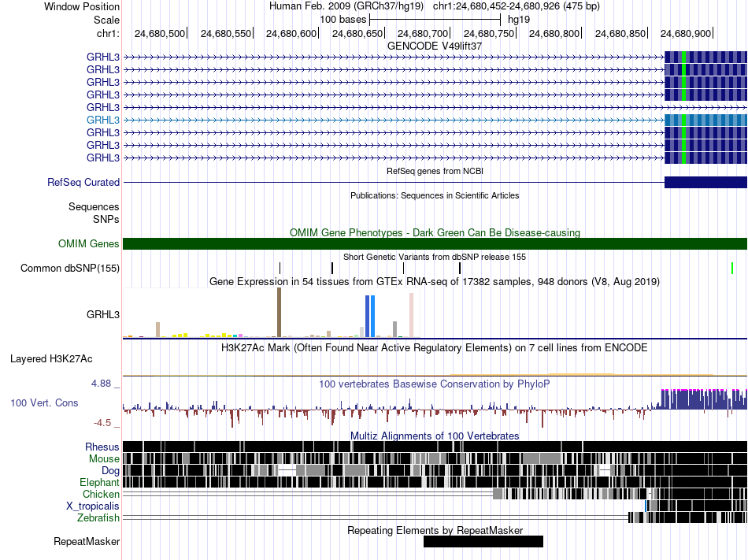Click the tall brown GTEx expression bar

coord(279,313)
